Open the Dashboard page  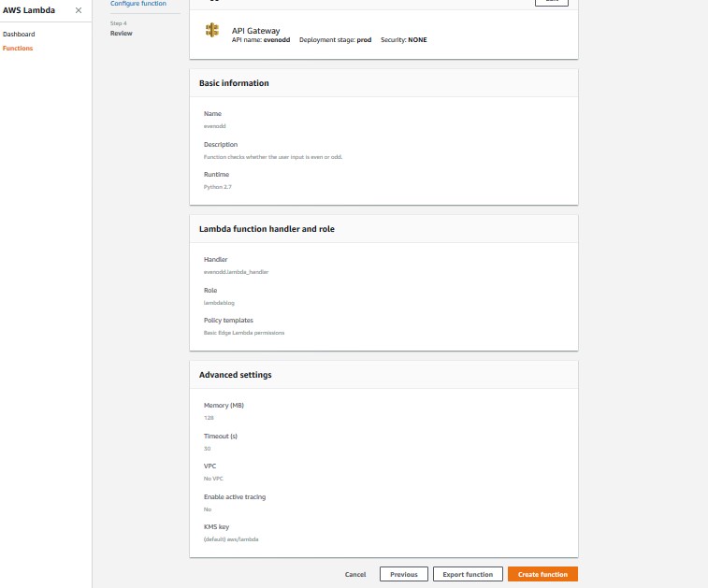(19, 35)
